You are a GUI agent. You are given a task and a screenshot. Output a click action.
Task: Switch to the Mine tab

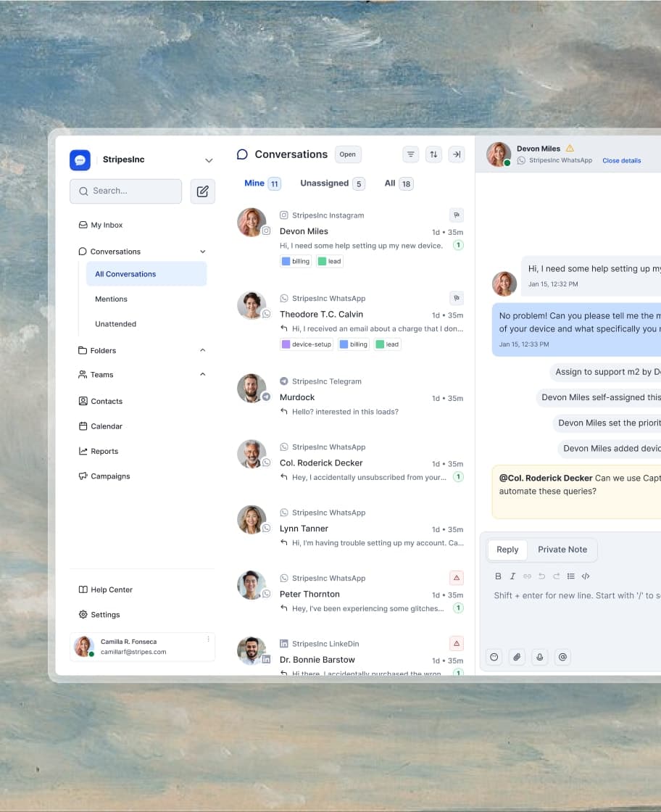[x=262, y=183]
